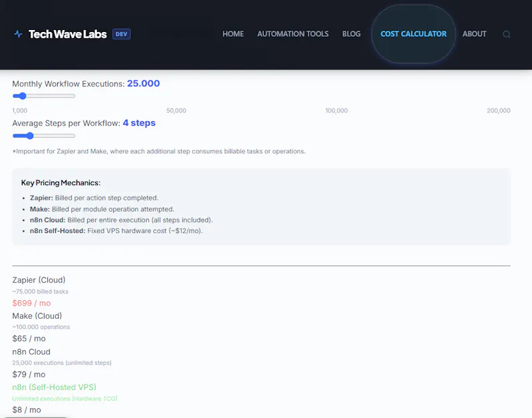Click the n8n Cloud result label
532x418 pixels.
coord(31,352)
